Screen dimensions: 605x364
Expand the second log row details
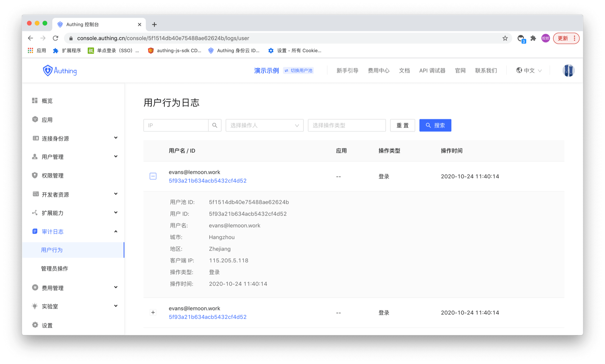pos(153,313)
